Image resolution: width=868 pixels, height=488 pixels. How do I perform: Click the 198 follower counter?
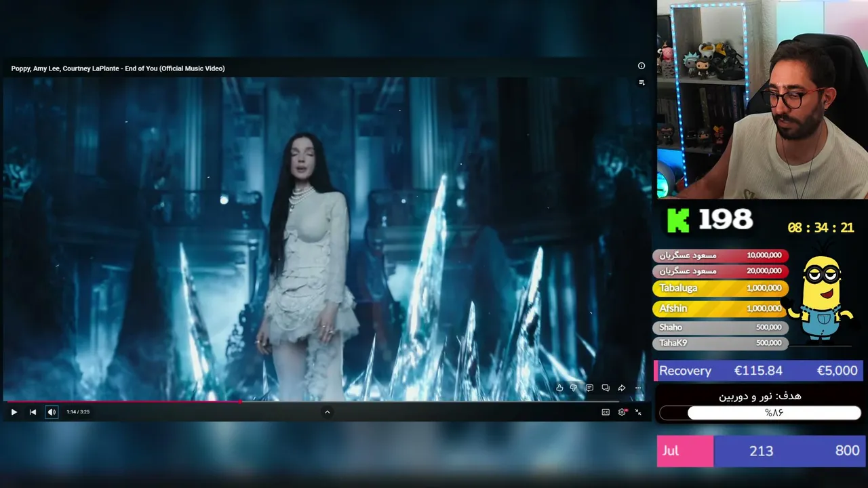coord(726,220)
